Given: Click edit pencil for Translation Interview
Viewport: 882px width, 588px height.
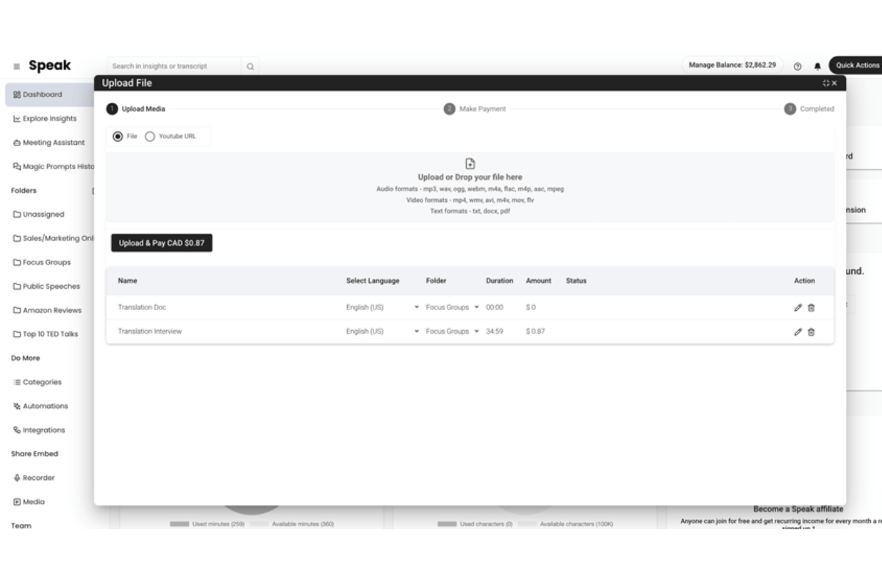Looking at the screenshot, I should point(797,332).
